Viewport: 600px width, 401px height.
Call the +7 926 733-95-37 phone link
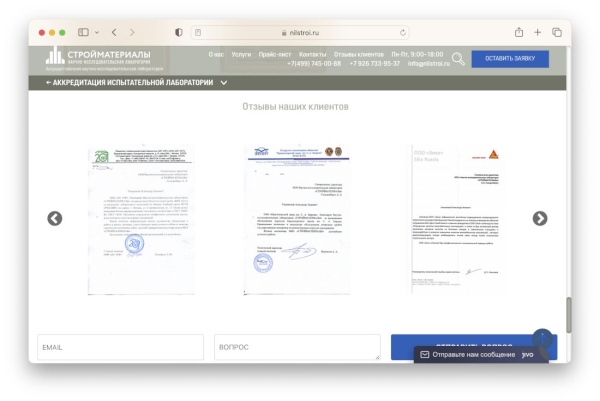click(375, 64)
